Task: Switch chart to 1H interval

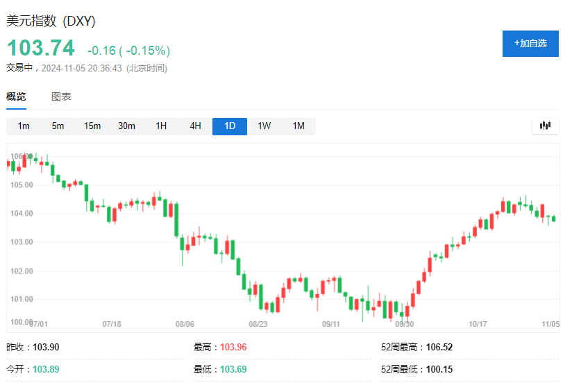Action: (161, 126)
